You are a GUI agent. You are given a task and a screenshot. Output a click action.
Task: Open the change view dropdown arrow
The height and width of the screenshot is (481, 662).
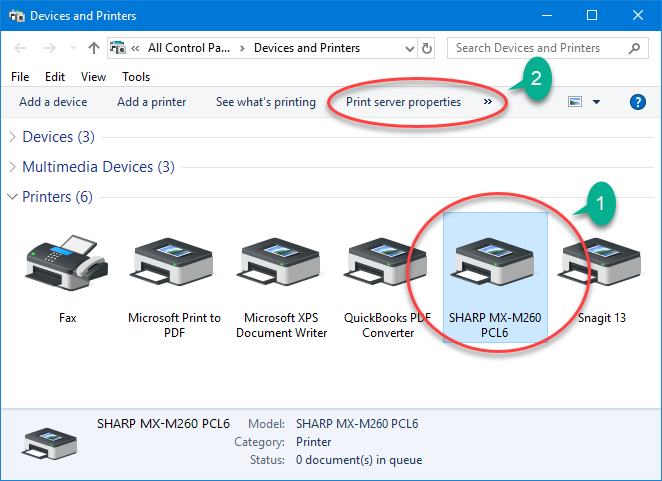coord(597,102)
